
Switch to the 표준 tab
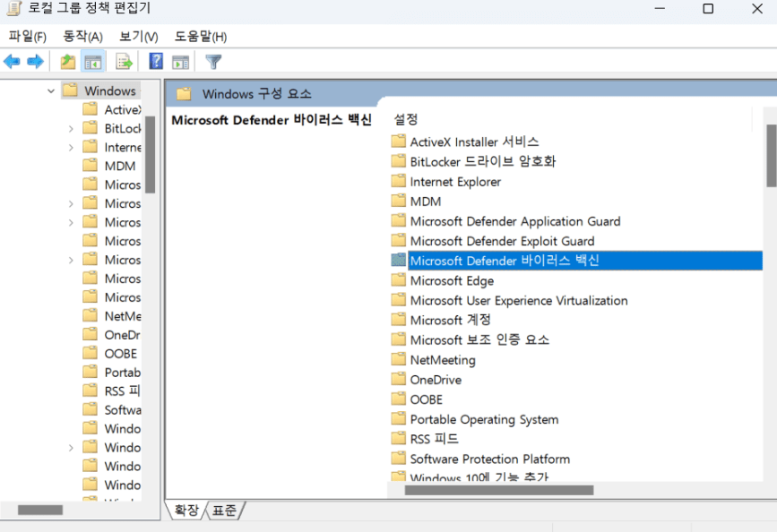[x=224, y=511]
